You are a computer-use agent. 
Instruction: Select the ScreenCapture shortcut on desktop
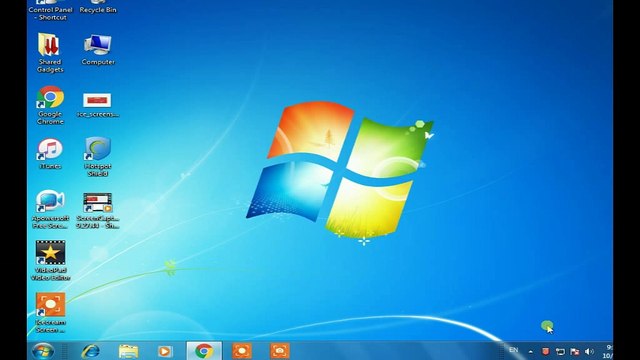(x=98, y=211)
